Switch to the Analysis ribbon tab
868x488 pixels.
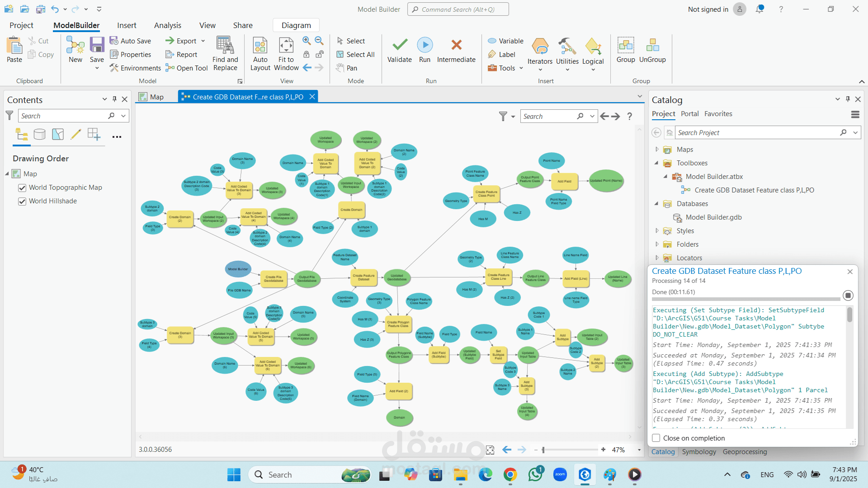[168, 25]
